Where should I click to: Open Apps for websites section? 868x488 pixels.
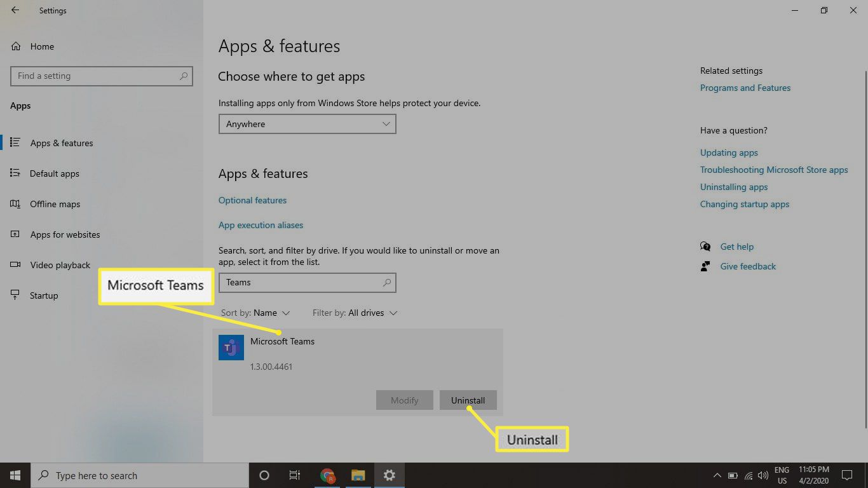pyautogui.click(x=65, y=234)
